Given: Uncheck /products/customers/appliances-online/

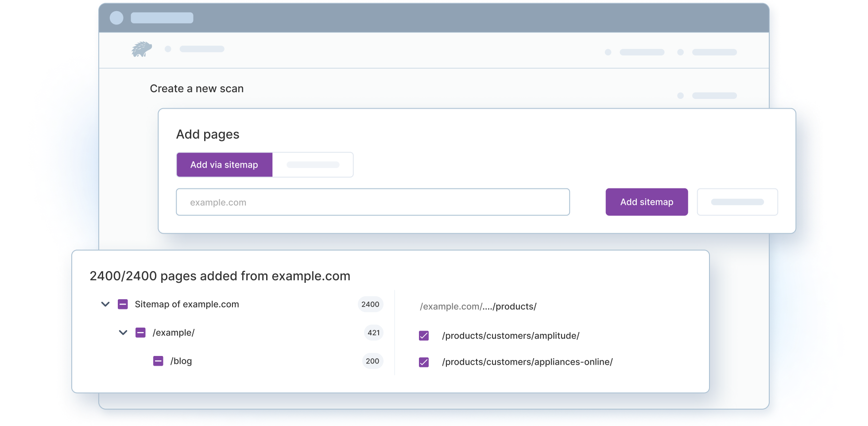Looking at the screenshot, I should coord(423,362).
